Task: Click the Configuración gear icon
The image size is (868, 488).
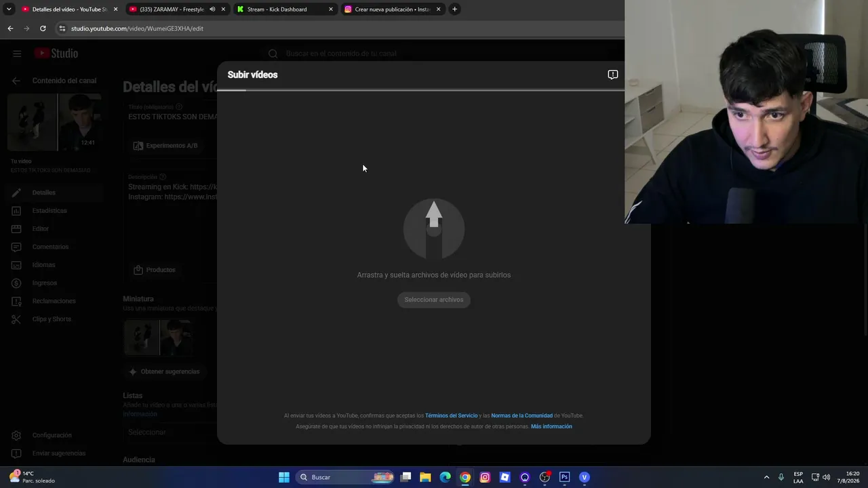Action: pos(16,435)
